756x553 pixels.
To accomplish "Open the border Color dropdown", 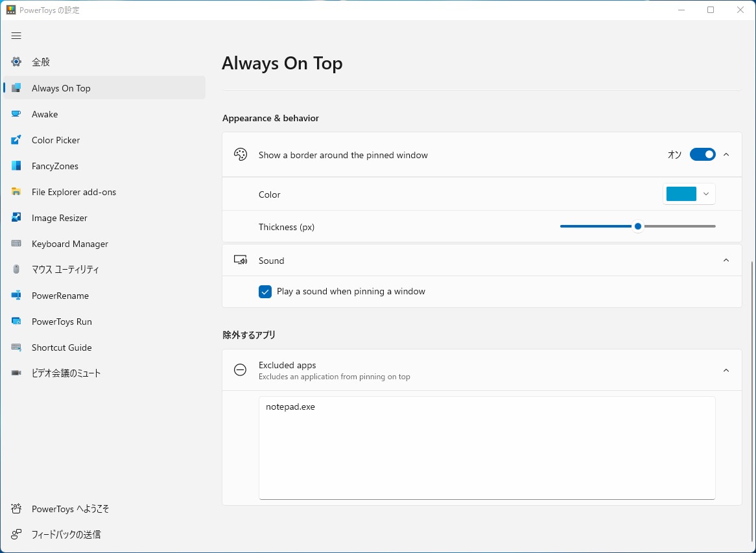I will [x=689, y=194].
